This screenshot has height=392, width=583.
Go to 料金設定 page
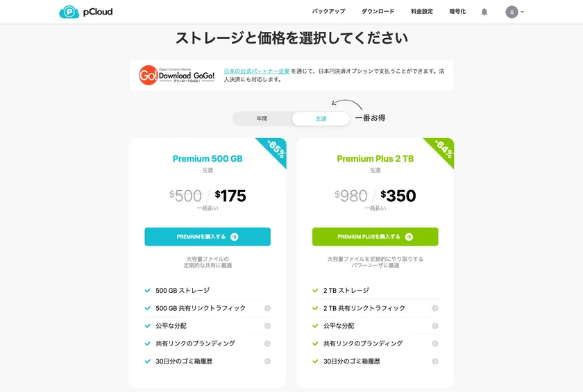click(x=421, y=12)
